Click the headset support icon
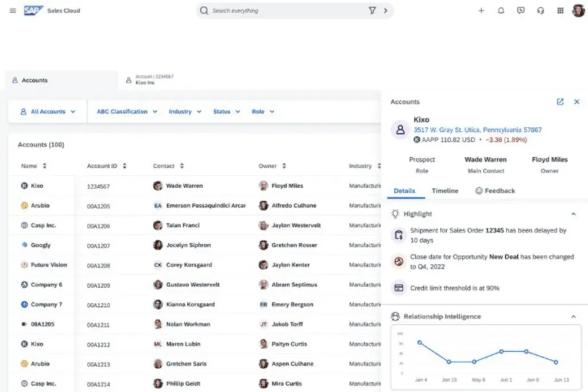 click(540, 10)
